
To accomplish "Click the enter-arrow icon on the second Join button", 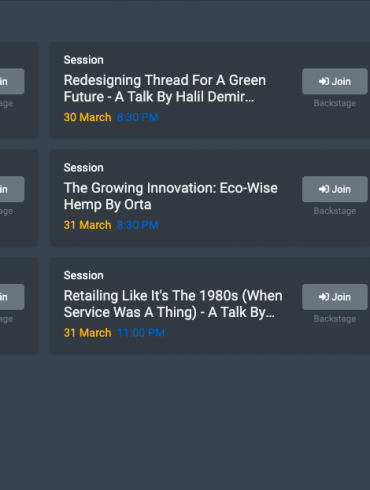I will [324, 189].
